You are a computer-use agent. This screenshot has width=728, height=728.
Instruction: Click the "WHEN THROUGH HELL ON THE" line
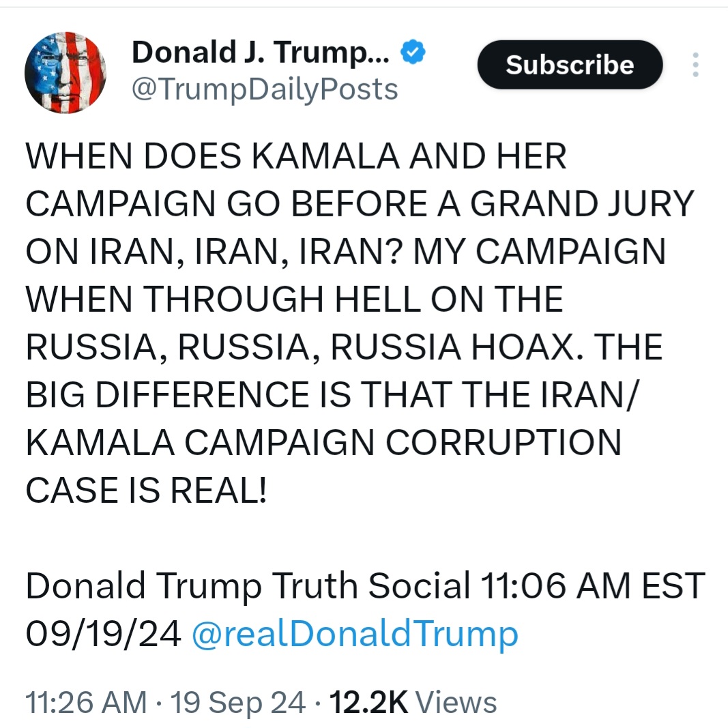tap(295, 300)
